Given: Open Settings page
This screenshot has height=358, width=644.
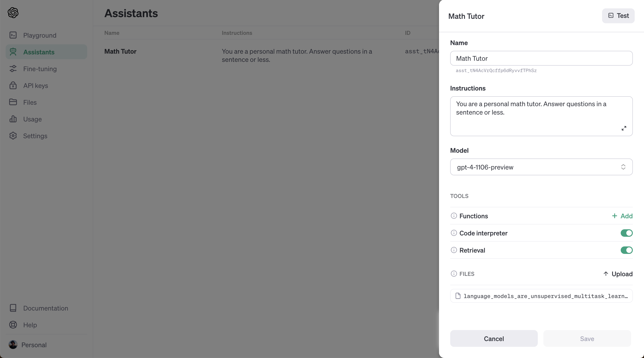Looking at the screenshot, I should click(x=35, y=136).
